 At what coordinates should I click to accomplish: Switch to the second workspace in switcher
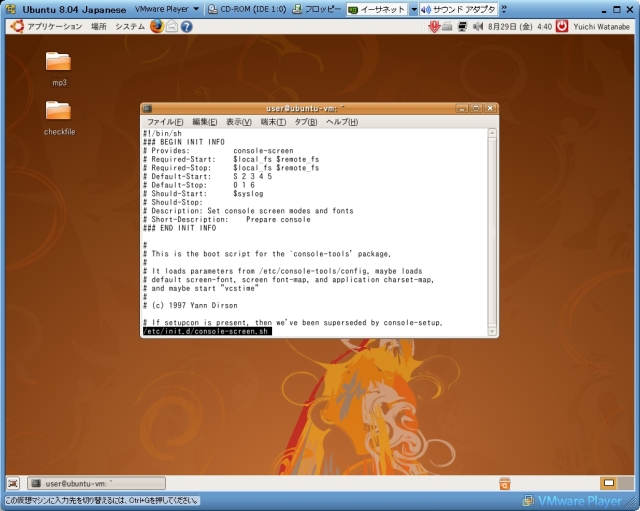coord(626,483)
